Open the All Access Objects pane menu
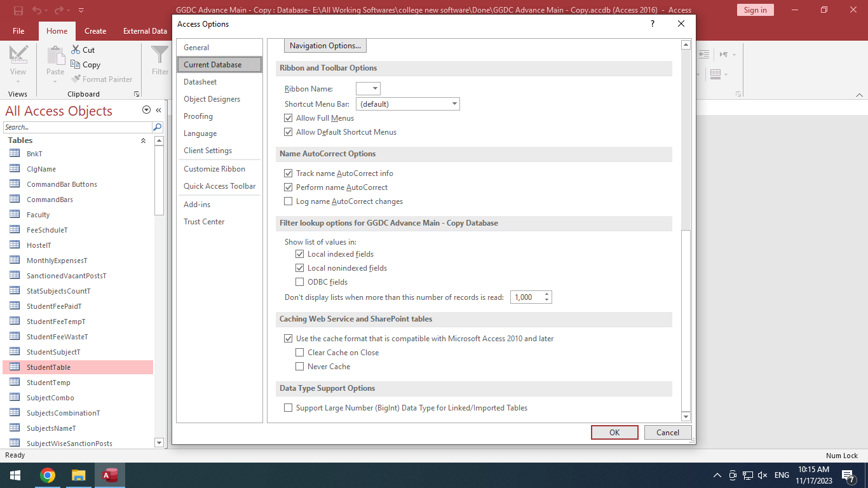 (147, 110)
